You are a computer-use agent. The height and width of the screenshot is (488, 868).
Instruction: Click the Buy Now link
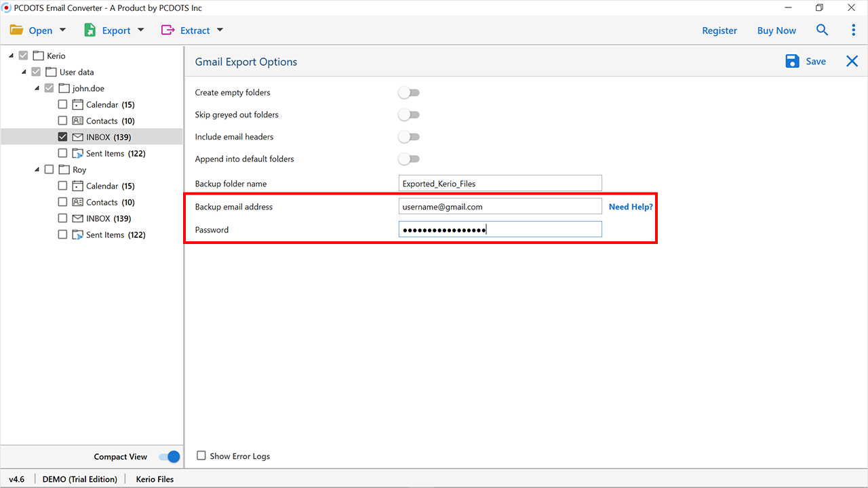(776, 30)
